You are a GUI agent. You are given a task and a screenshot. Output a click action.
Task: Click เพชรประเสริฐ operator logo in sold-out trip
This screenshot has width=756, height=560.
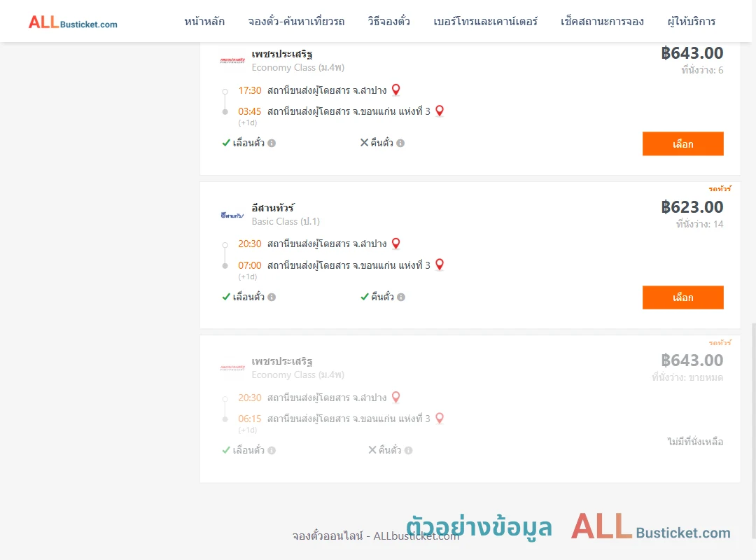(x=232, y=367)
